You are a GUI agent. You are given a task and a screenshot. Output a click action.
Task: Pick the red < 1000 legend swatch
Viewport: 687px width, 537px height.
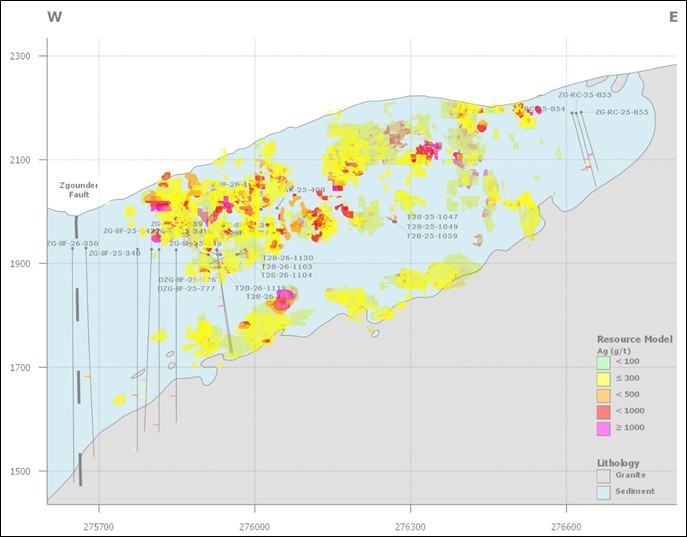pyautogui.click(x=602, y=412)
